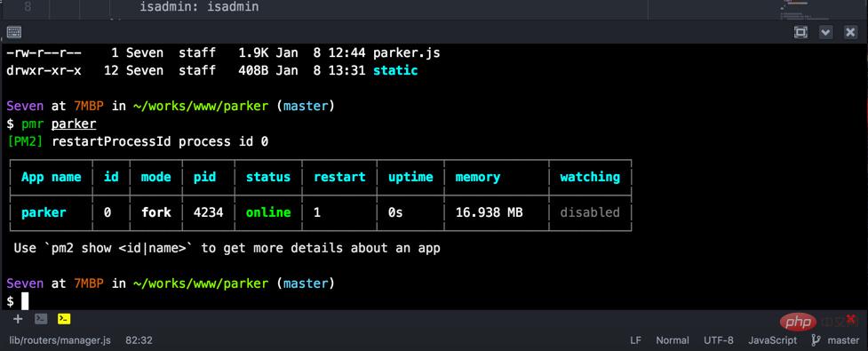Click the terminal cursor at last prompt

pyautogui.click(x=24, y=301)
